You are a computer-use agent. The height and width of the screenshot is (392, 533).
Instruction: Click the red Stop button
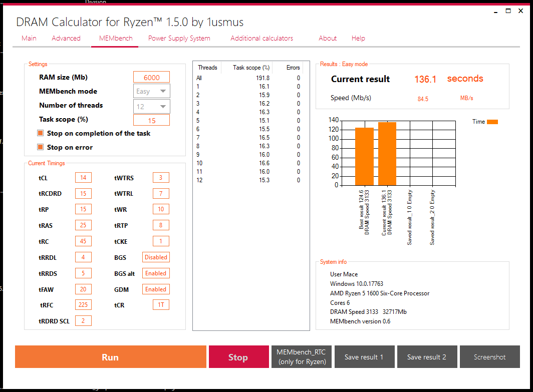tap(238, 356)
